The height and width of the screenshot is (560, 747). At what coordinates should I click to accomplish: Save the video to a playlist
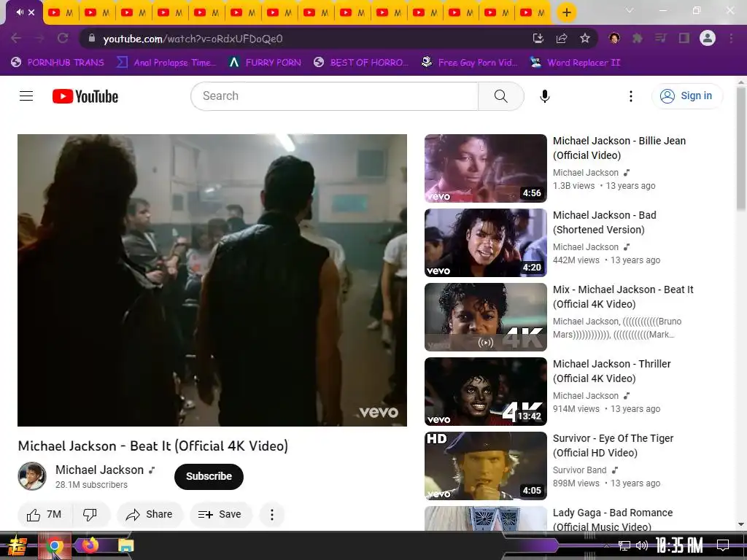[220, 514]
